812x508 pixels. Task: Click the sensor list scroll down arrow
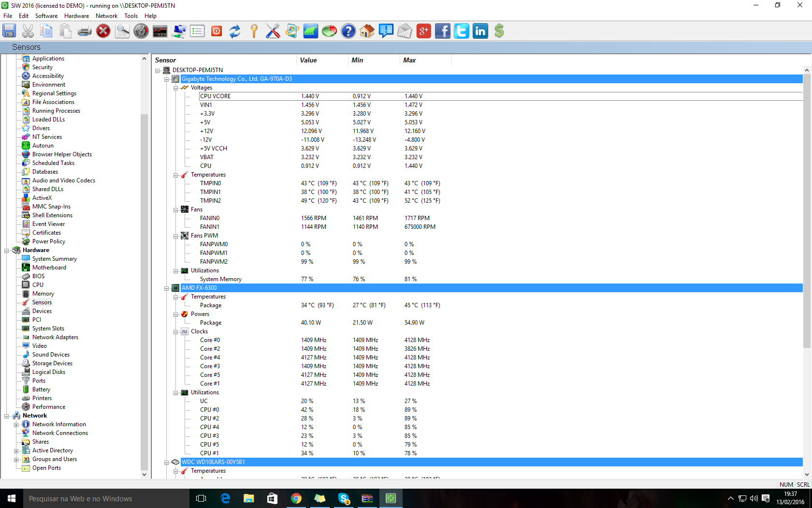pos(807,475)
